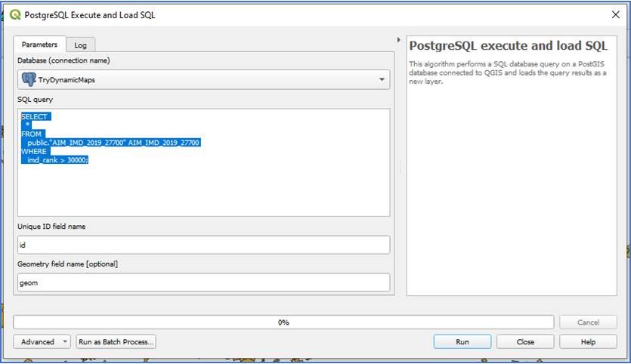631x364 pixels.
Task: Close the dialog with the X button
Action: tap(615, 15)
